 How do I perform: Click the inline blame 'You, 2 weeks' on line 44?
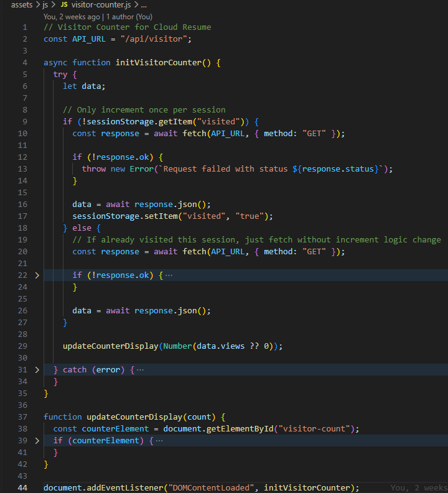[x=419, y=488]
